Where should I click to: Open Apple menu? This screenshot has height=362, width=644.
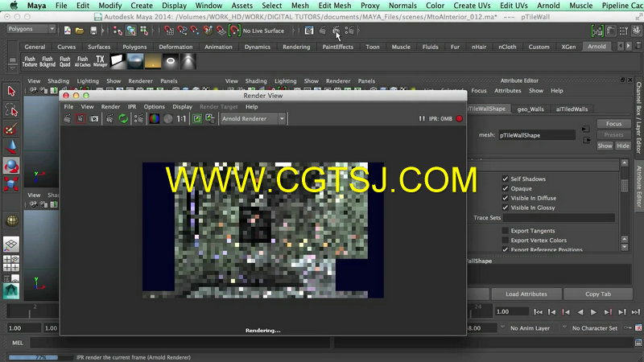(x=14, y=6)
